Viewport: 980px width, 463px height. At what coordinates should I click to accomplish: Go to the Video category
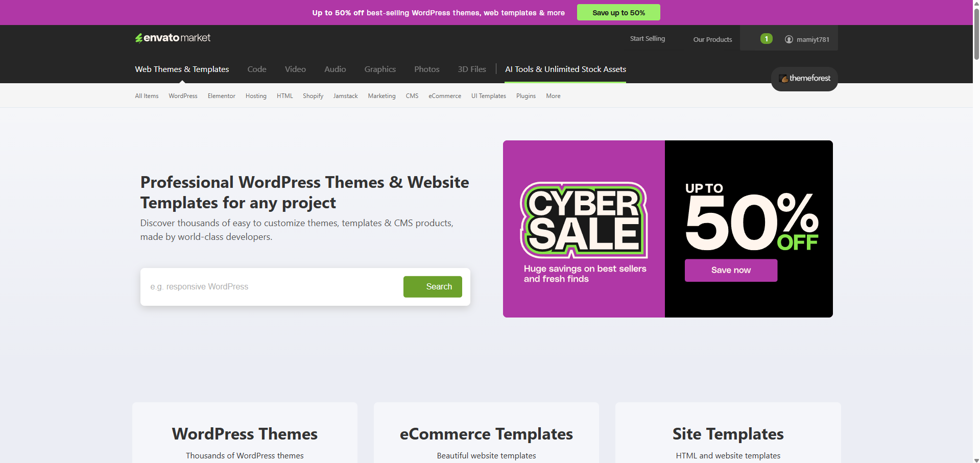pyautogui.click(x=295, y=69)
